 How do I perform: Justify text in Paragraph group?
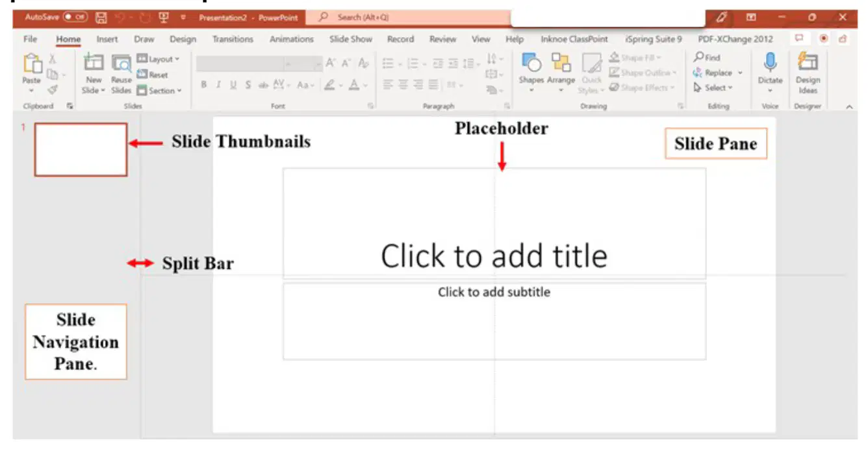click(x=434, y=85)
